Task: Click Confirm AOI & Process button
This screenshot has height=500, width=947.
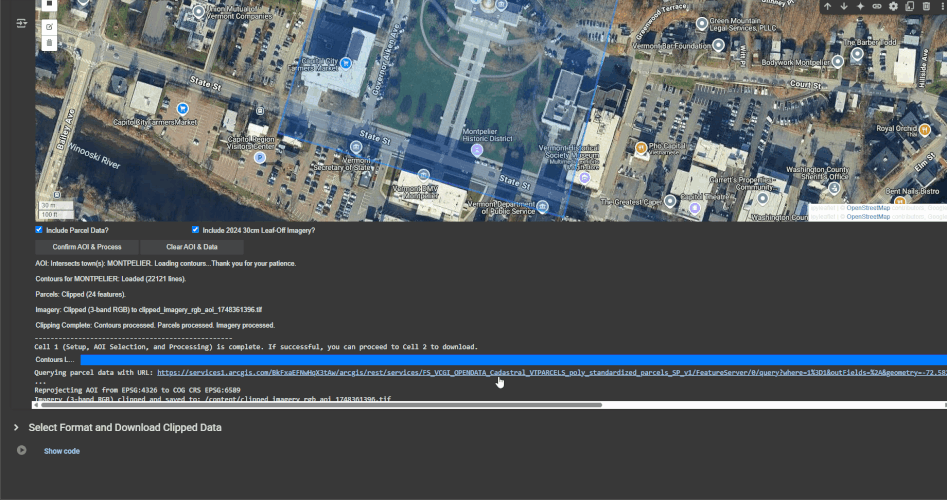Action: (x=87, y=247)
